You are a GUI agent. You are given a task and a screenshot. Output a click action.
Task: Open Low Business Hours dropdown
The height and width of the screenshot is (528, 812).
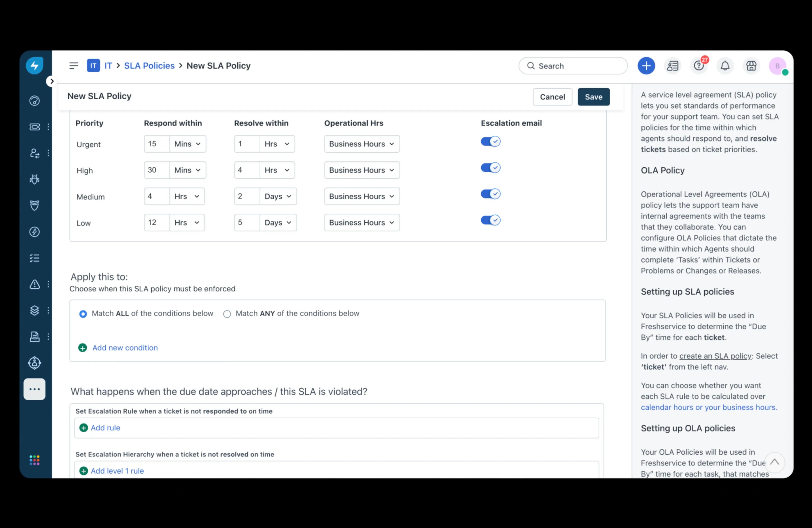pyautogui.click(x=362, y=223)
